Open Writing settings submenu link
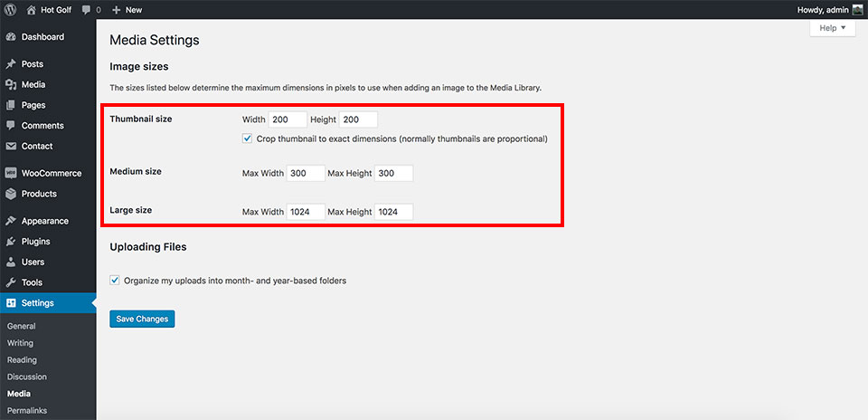The width and height of the screenshot is (868, 420). pos(20,343)
